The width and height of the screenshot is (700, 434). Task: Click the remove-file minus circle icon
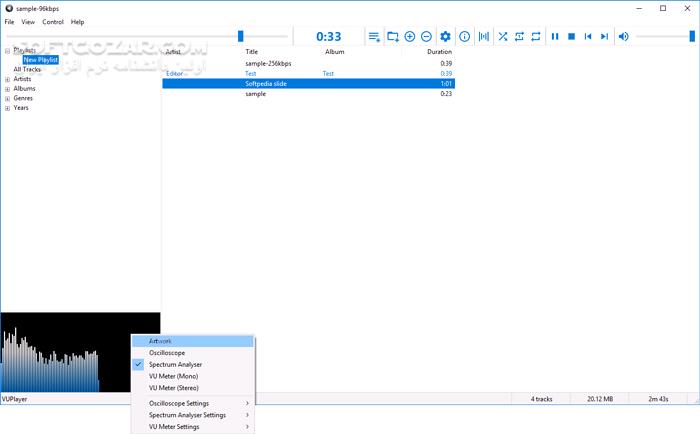(x=427, y=37)
